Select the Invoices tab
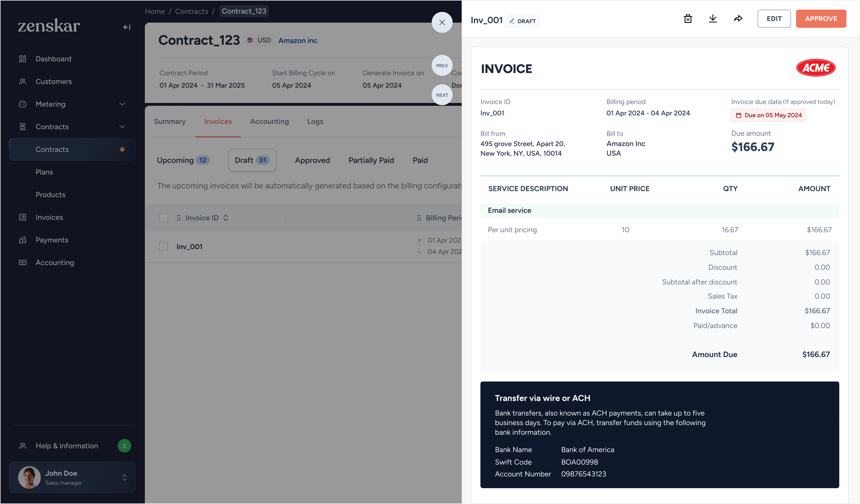This screenshot has height=504, width=860. 218,122
